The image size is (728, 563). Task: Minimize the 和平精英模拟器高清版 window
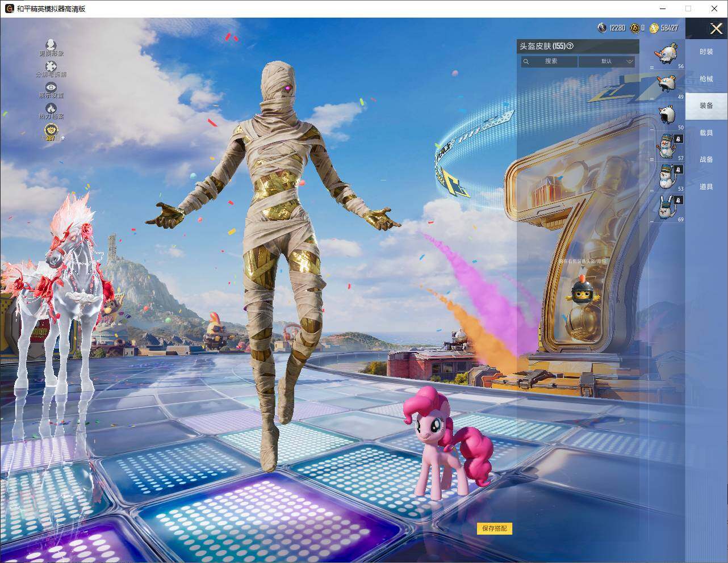pos(663,9)
